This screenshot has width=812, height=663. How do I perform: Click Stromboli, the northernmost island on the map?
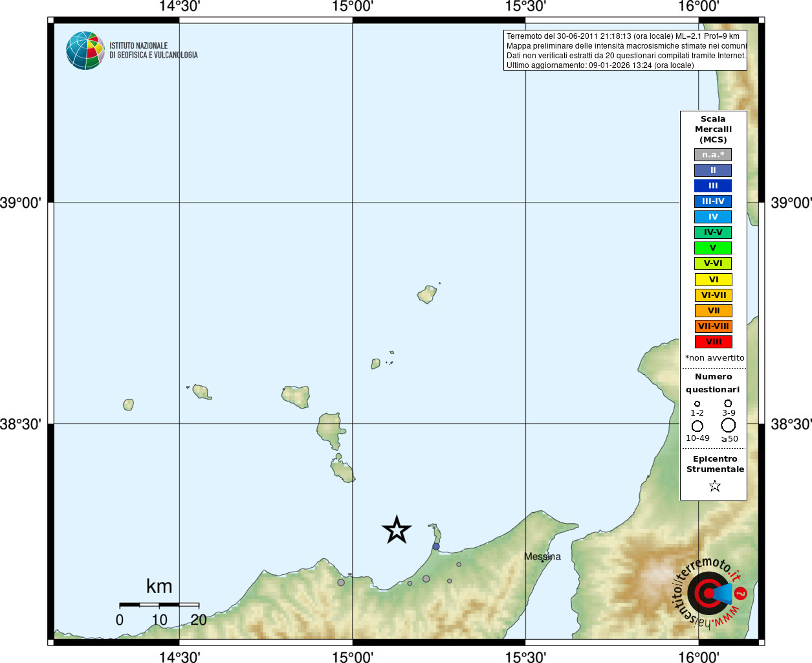pos(427,295)
